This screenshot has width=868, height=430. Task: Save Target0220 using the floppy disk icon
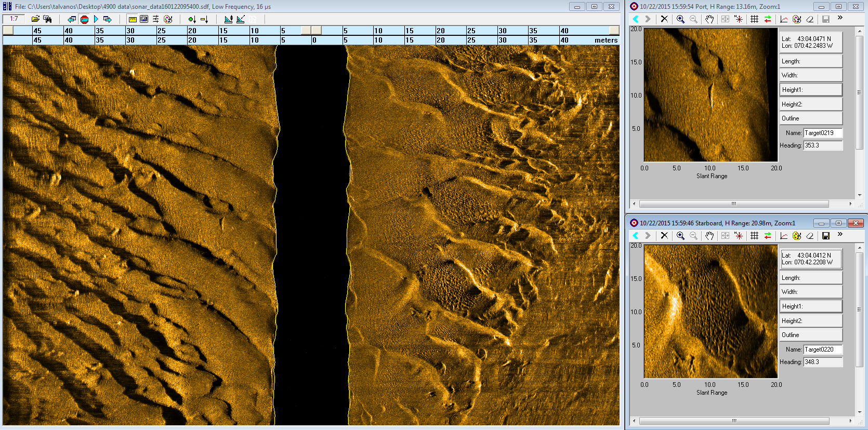click(825, 236)
